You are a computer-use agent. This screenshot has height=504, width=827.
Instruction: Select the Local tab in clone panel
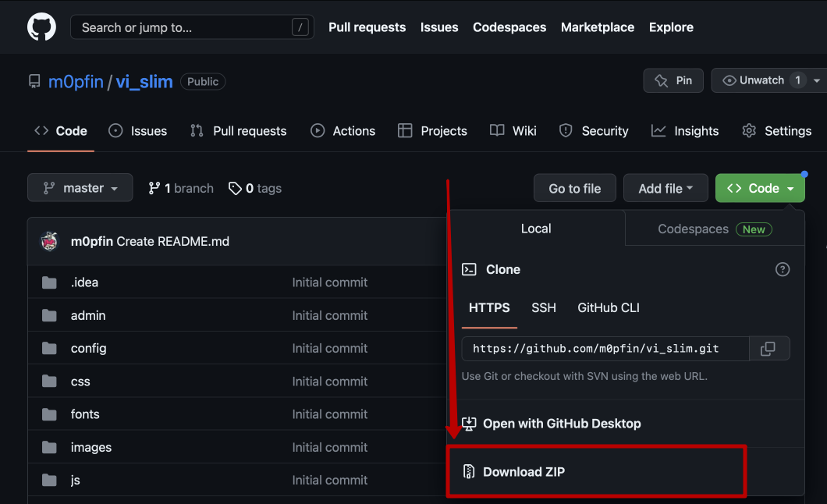click(537, 229)
